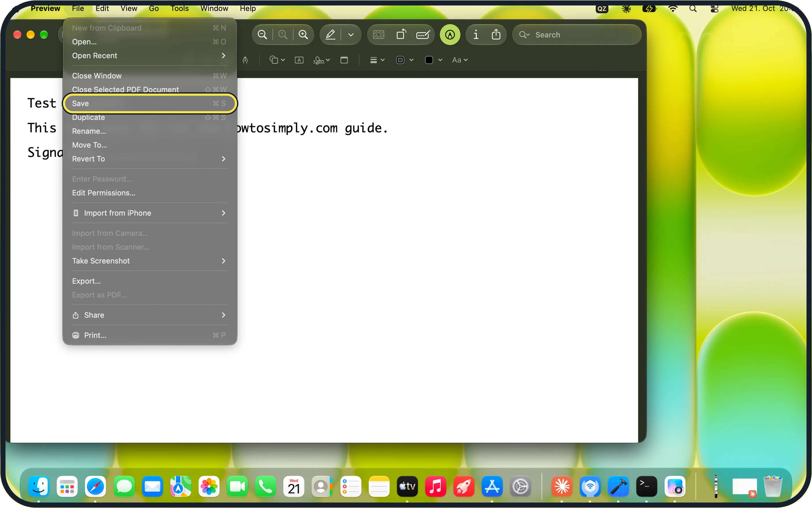Open the Border Color dropdown
The image size is (812, 508).
tap(405, 60)
